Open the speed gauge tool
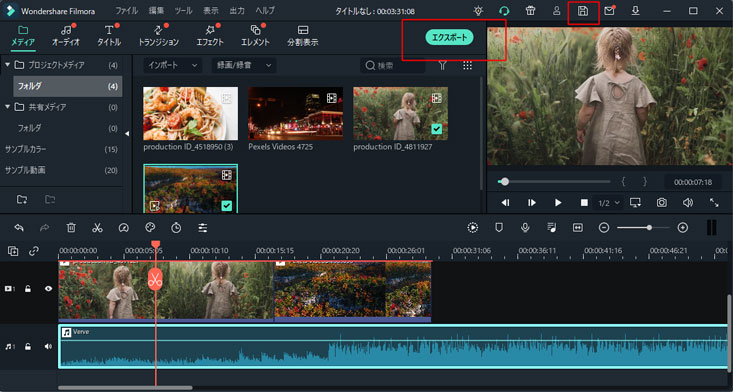 click(x=123, y=228)
